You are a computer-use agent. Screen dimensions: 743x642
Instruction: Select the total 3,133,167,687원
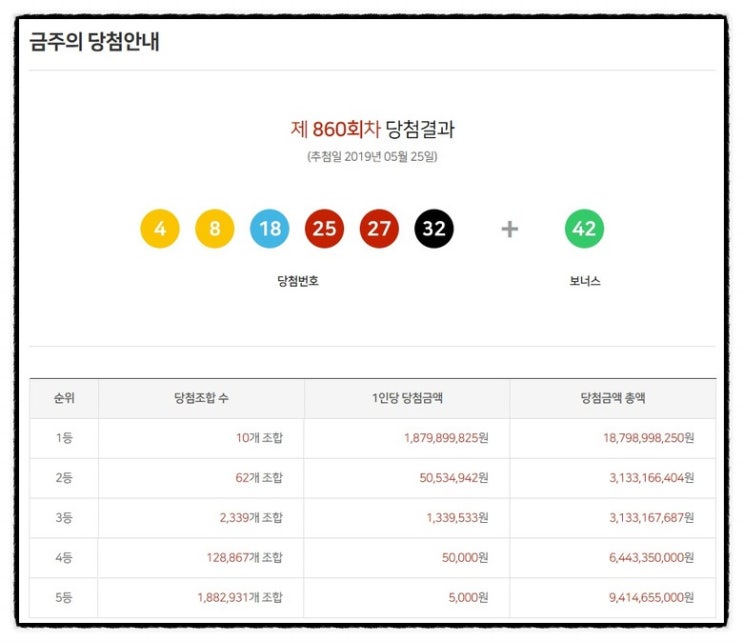[x=652, y=517]
